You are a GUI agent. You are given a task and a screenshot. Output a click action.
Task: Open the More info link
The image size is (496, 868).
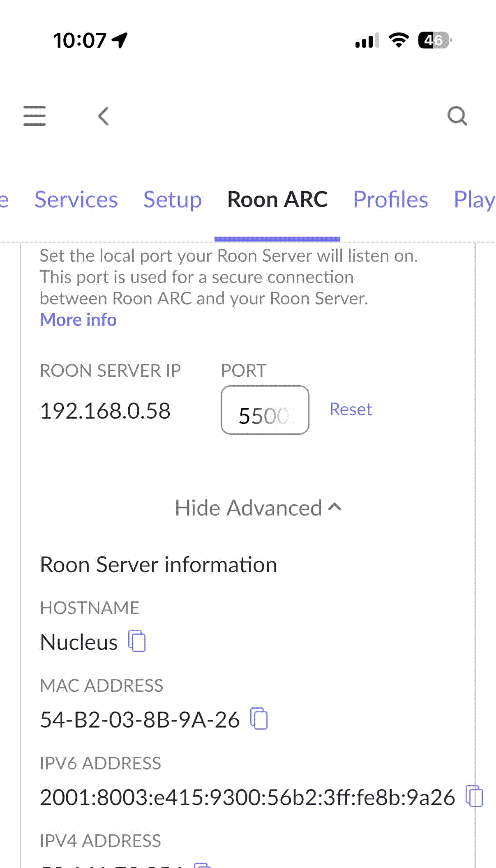point(78,320)
